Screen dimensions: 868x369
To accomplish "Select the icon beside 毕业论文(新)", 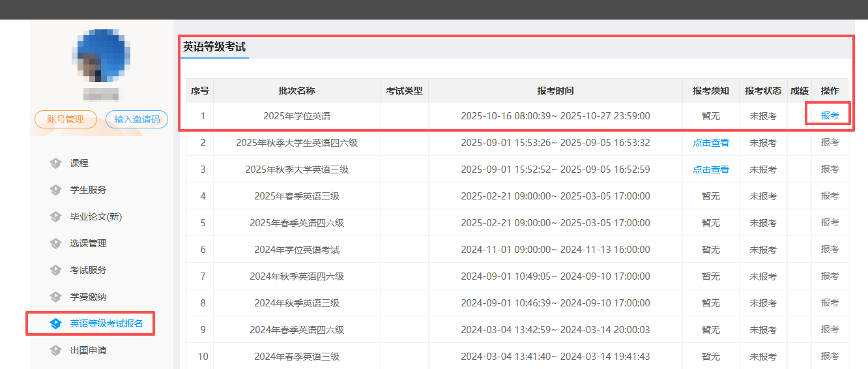I will pyautogui.click(x=55, y=216).
